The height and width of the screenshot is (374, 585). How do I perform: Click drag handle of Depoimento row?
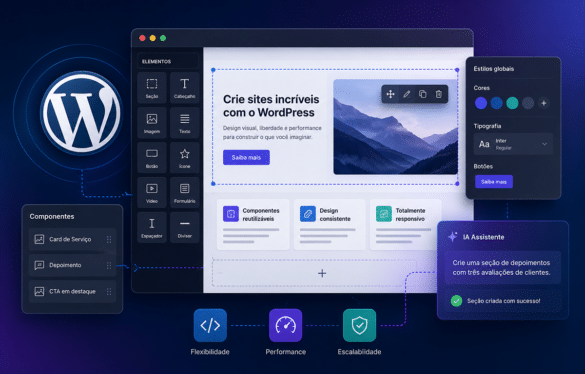point(109,265)
